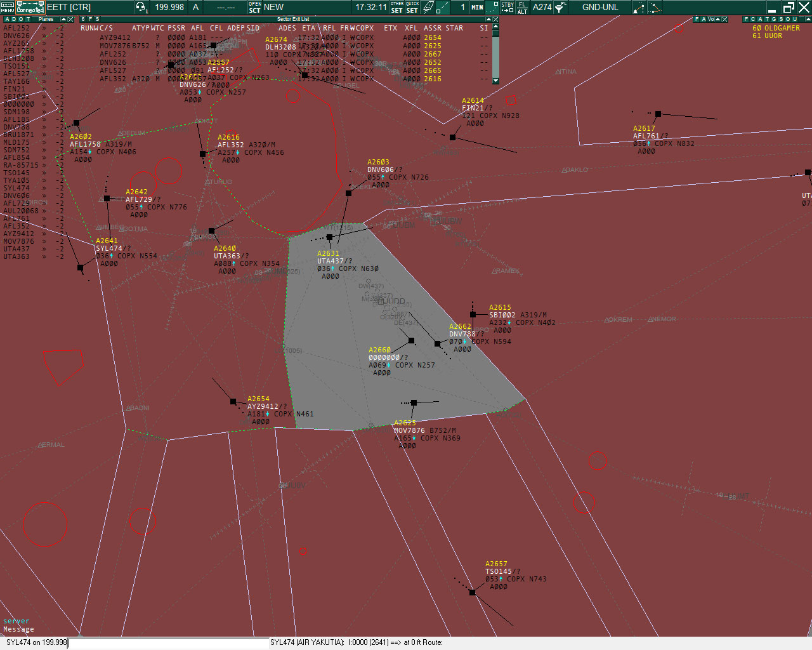Open the SCT sector file button
This screenshot has height=650, width=812.
coord(254,7)
